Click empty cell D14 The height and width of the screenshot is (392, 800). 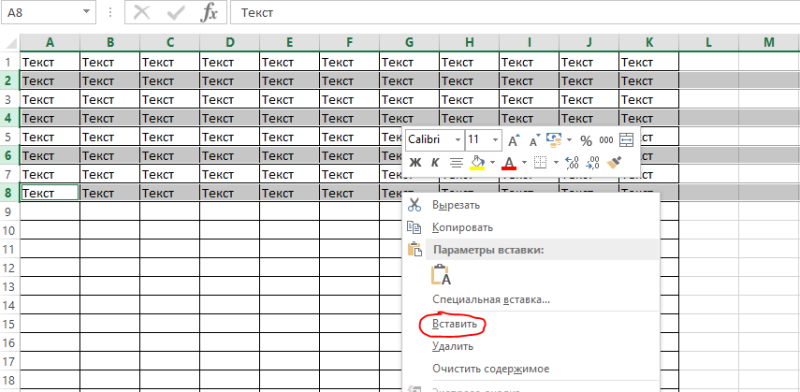[x=230, y=305]
